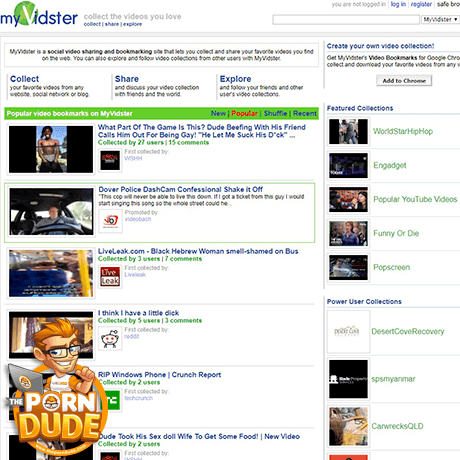
Task: Open the Funny Or Die collection thumbnail
Action: click(x=348, y=233)
